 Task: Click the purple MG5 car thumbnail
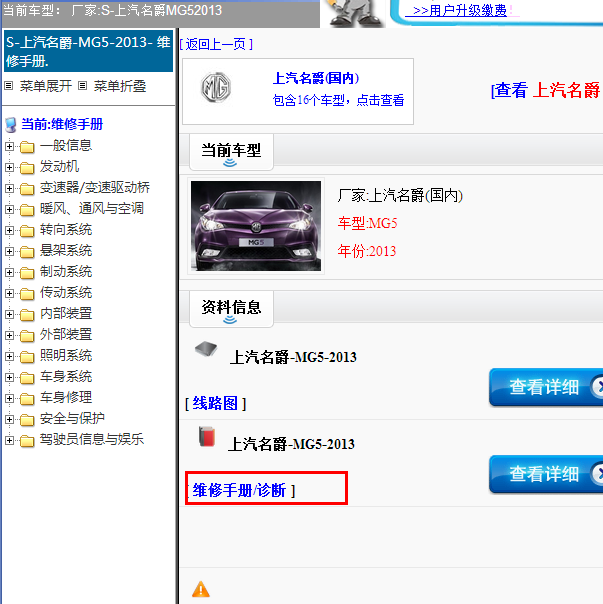pyautogui.click(x=256, y=226)
